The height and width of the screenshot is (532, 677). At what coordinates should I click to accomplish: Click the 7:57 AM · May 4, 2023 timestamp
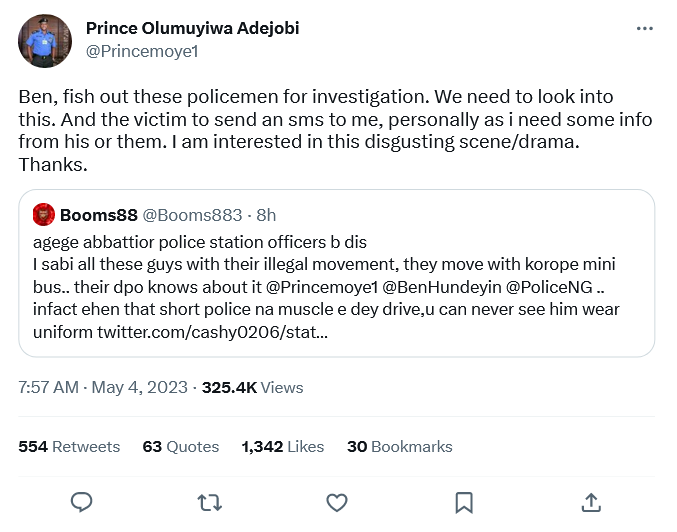pyautogui.click(x=104, y=387)
